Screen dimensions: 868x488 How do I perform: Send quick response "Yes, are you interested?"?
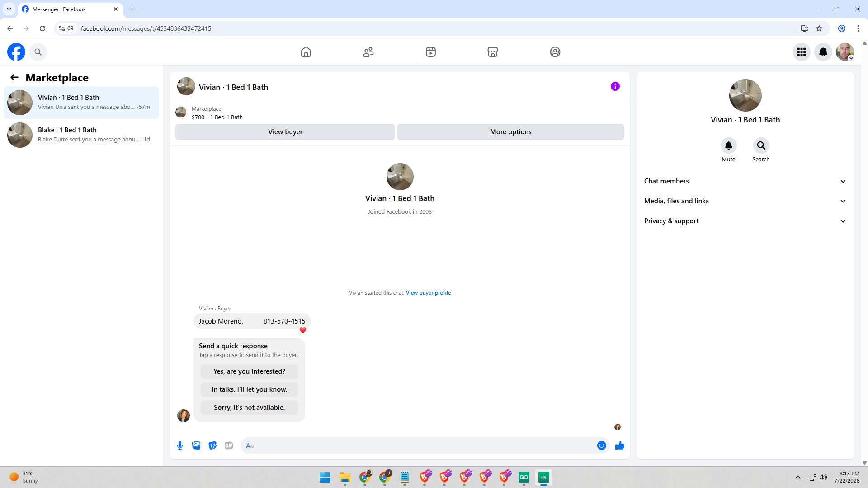click(250, 371)
